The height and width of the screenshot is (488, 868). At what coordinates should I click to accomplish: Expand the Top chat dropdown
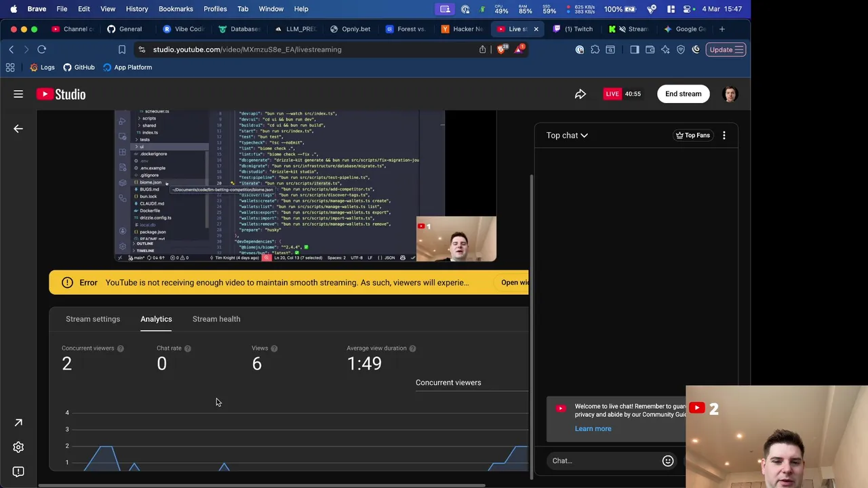(x=567, y=136)
